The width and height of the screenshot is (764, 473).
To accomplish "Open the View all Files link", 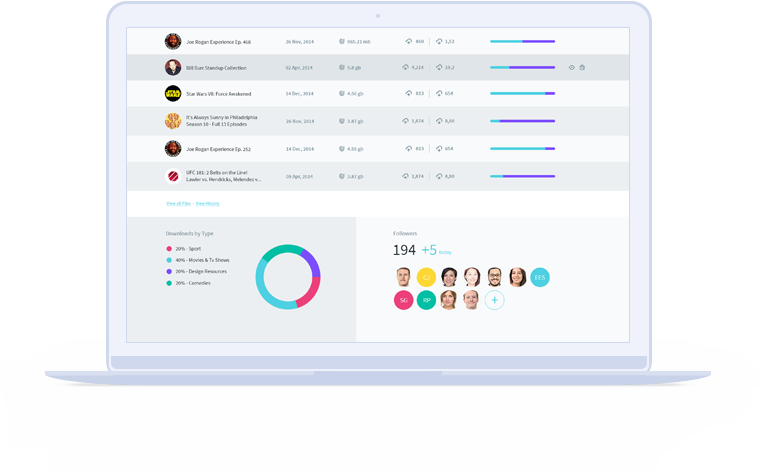I will click(178, 203).
